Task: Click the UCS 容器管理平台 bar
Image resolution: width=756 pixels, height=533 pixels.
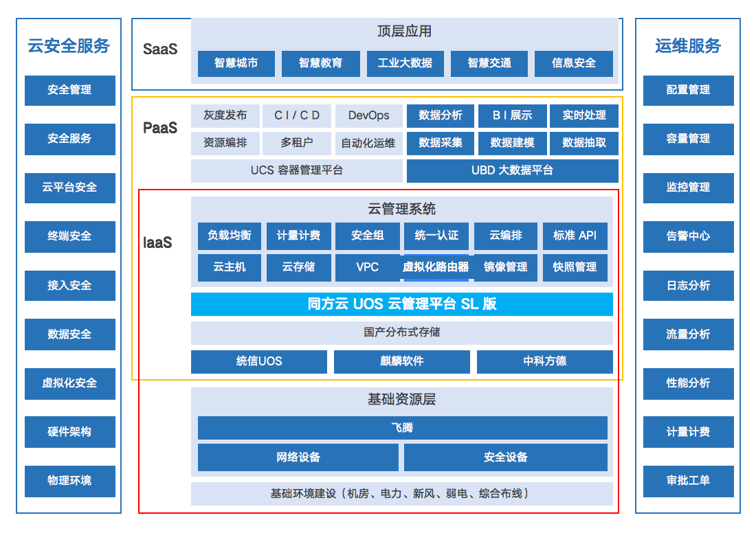Action: pyautogui.click(x=296, y=170)
